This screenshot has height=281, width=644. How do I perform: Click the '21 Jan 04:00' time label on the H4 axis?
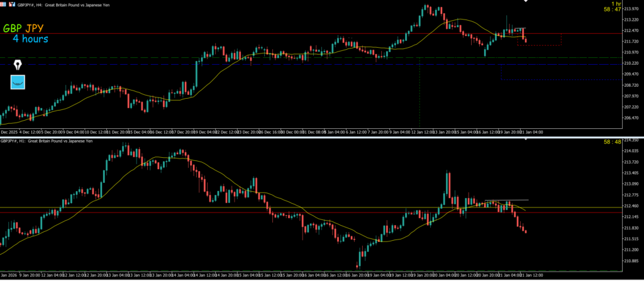tap(531, 132)
